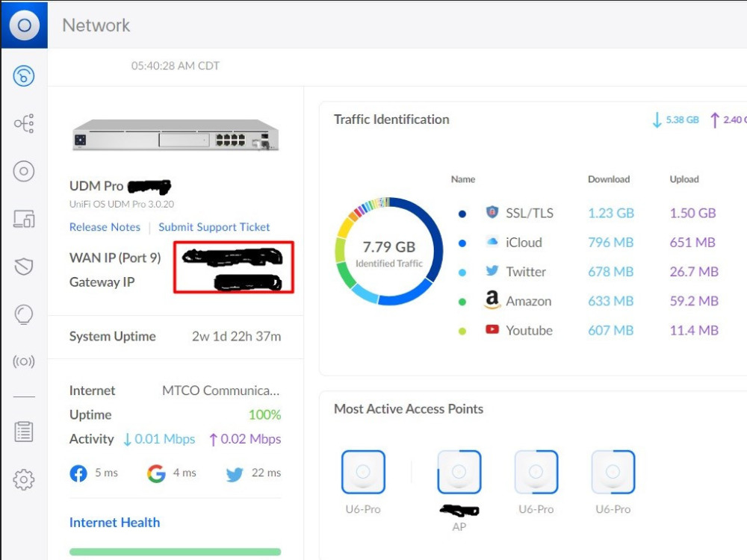
Task: Select the first U6-Pro access point
Action: tap(362, 472)
